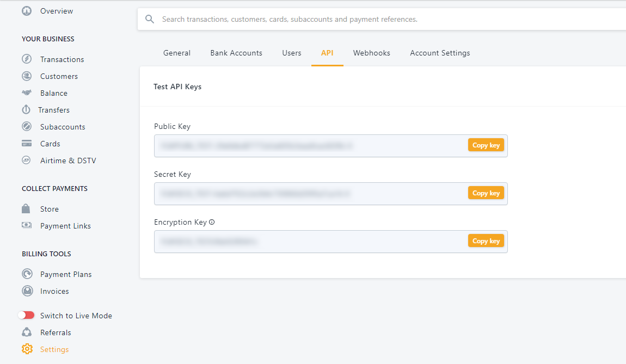This screenshot has width=626, height=364.
Task: Click the Overview dashboard icon
Action: [27, 11]
